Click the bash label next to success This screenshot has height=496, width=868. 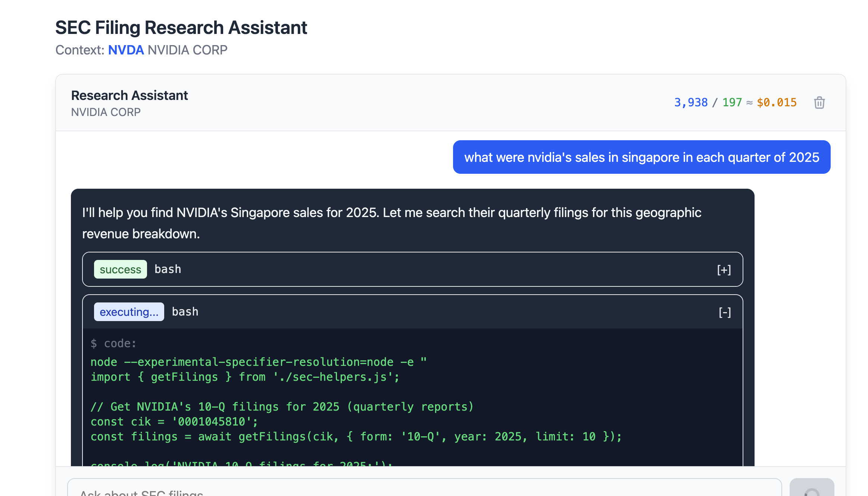click(168, 269)
